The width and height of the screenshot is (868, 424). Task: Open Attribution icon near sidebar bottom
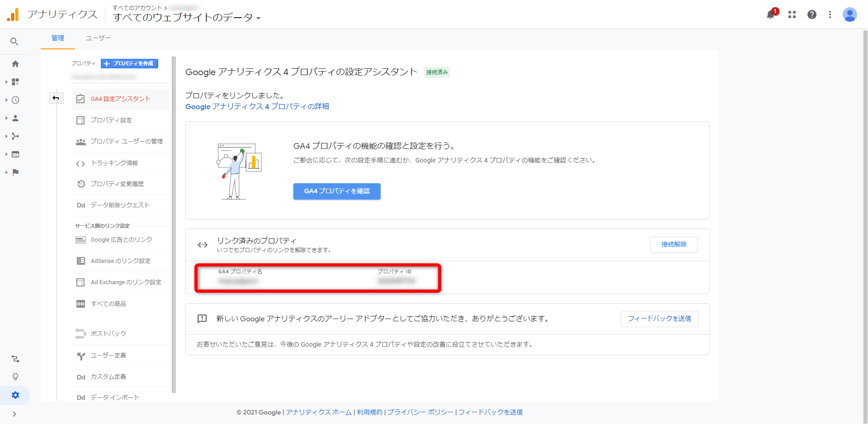coord(15,359)
